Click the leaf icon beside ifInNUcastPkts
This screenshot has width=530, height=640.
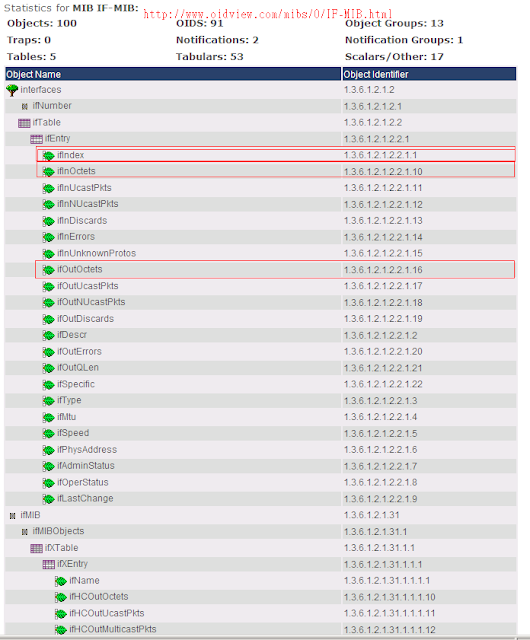tap(49, 204)
